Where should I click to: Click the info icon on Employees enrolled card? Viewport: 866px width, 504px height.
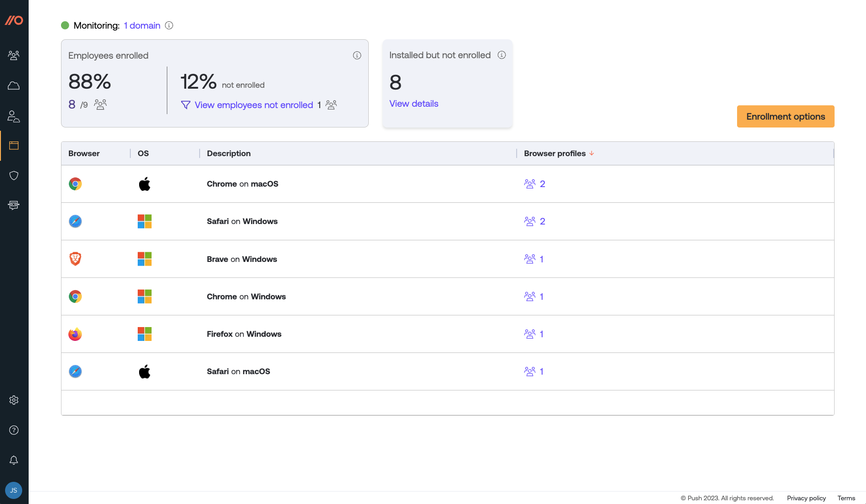(x=356, y=55)
